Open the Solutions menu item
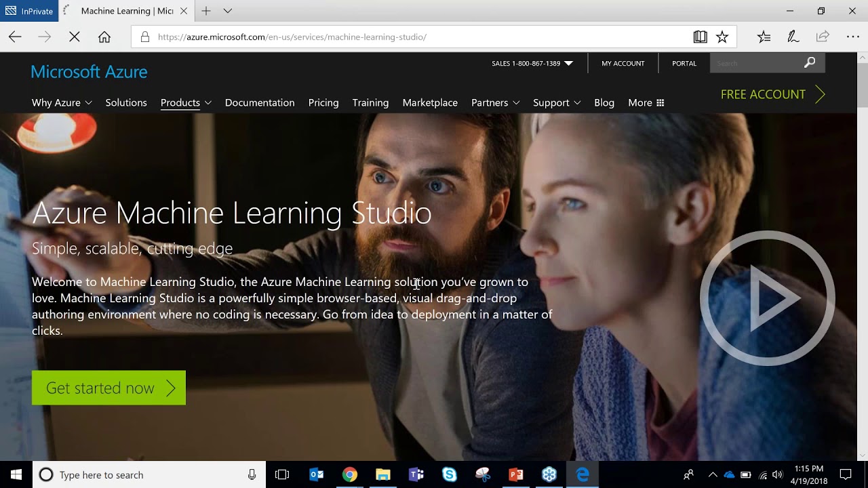The width and height of the screenshot is (868, 488). pos(126,103)
